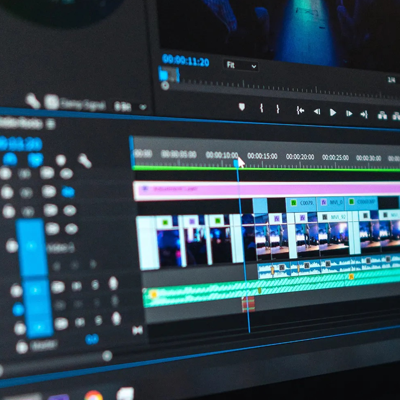400x400 pixels.
Task: Click the Mark Out bracket button
Action: click(277, 109)
